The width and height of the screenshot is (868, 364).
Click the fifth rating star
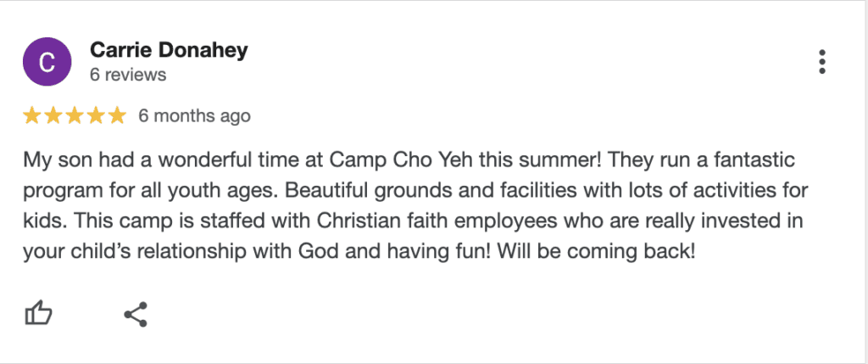(116, 115)
